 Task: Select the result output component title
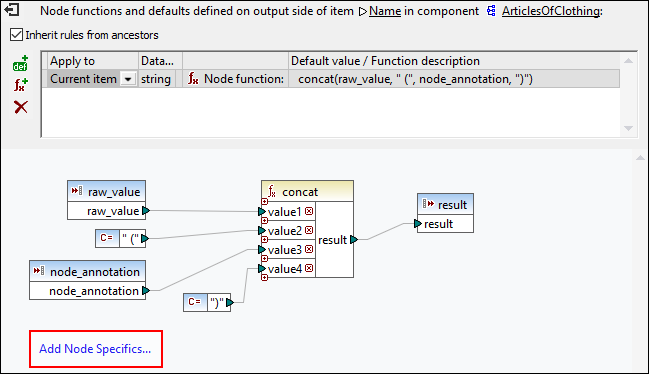[x=445, y=204]
